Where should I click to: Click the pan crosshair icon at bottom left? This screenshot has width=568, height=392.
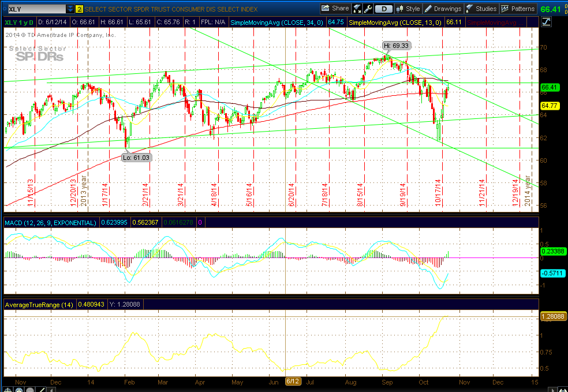click(8, 390)
